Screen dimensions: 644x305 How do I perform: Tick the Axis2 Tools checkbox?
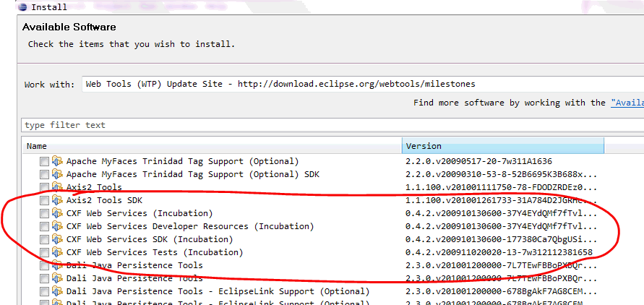44,188
